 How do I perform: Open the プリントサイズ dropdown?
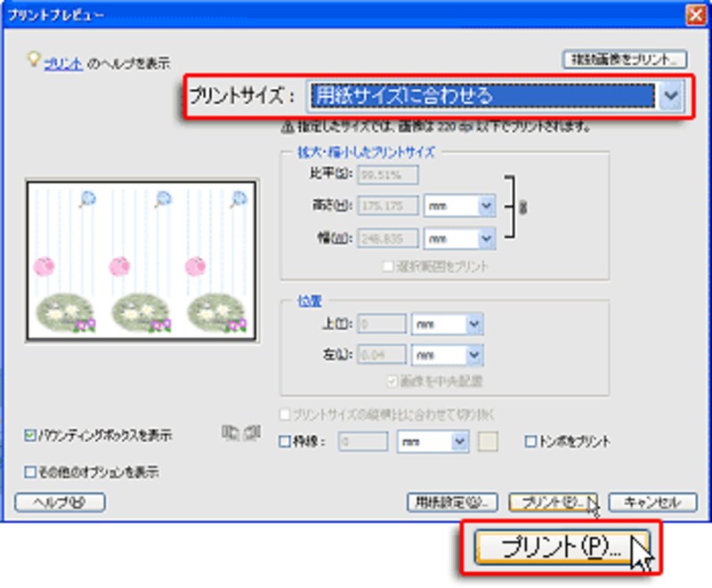(x=671, y=96)
